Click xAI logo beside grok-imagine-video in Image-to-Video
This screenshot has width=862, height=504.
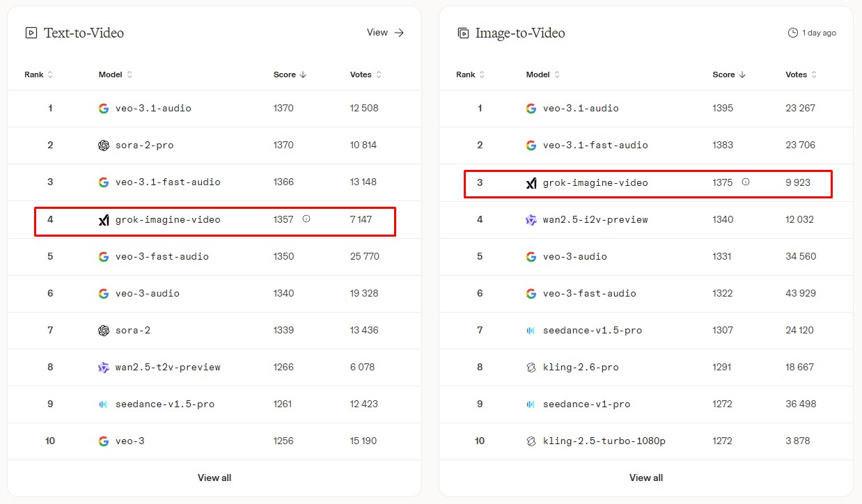[x=531, y=183]
